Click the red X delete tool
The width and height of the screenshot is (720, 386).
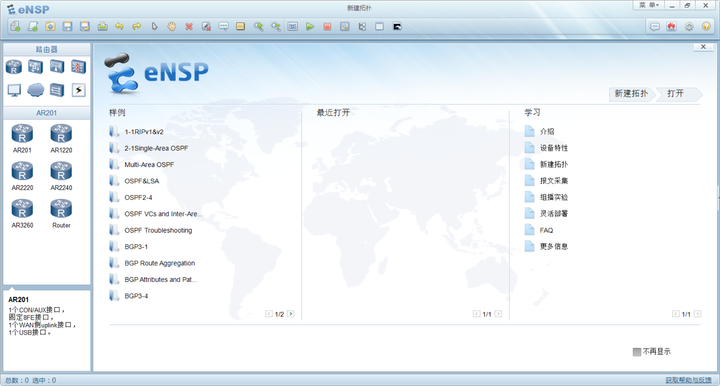click(189, 27)
